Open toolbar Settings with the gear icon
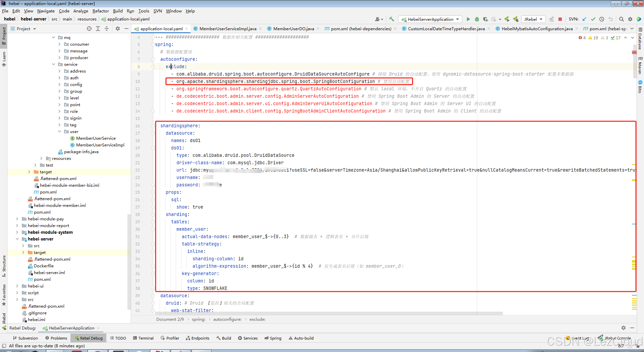The width and height of the screenshot is (644, 352). (630, 19)
